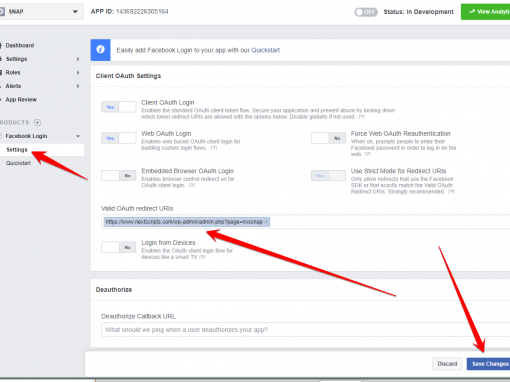Toggle Force Web OAuth Reauthentication switch
Viewport: 510px width, 382px height.
pos(328,138)
